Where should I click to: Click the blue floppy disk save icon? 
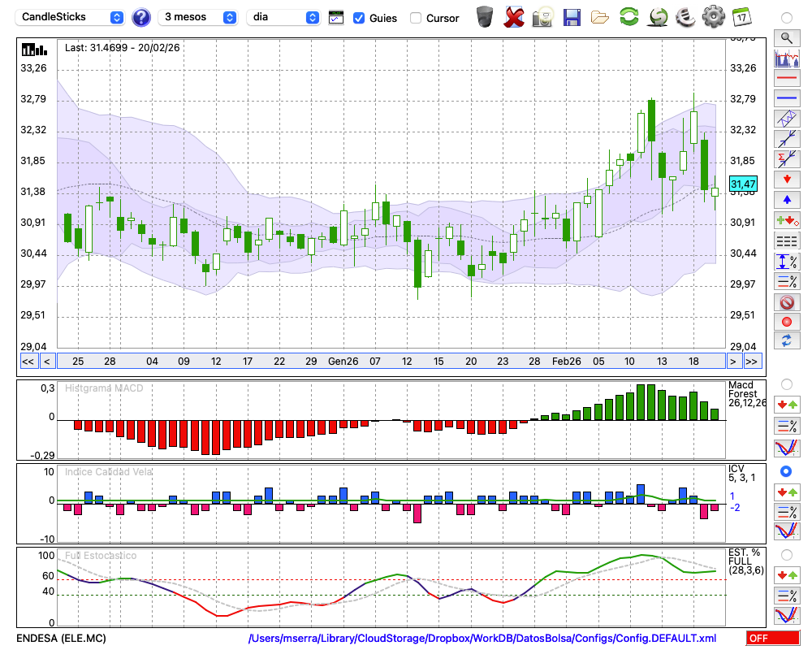click(572, 16)
